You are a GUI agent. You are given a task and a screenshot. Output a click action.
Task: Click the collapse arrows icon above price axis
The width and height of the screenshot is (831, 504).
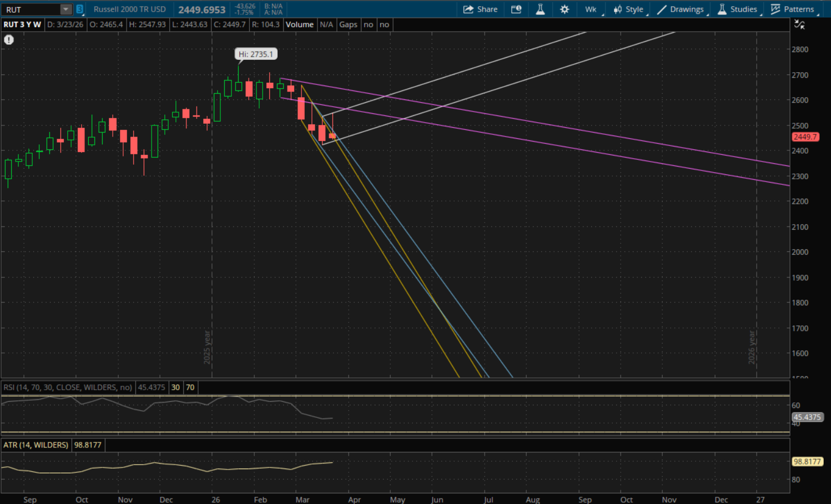799,24
